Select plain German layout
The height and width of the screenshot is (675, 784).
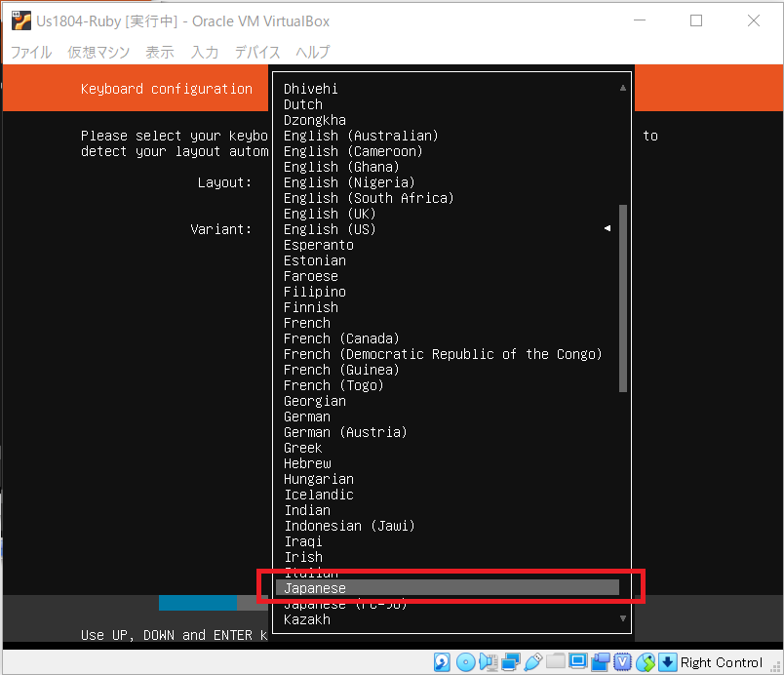pos(307,417)
